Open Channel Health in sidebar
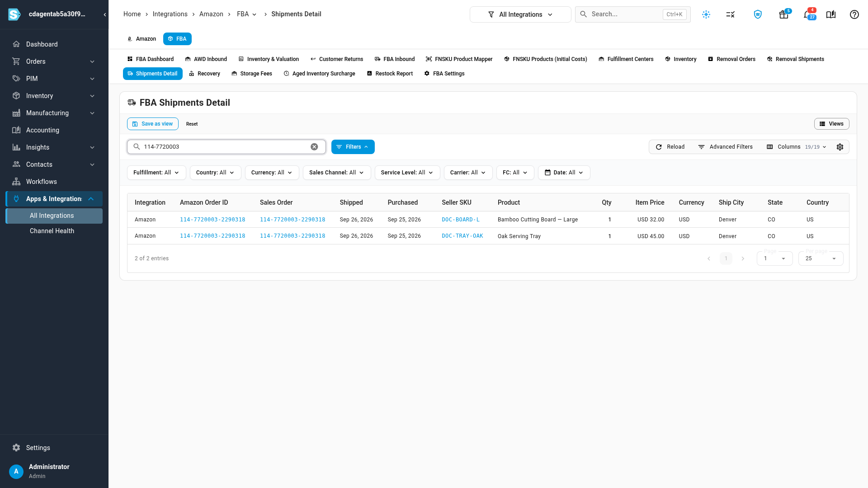This screenshot has height=488, width=868. coord(52,231)
